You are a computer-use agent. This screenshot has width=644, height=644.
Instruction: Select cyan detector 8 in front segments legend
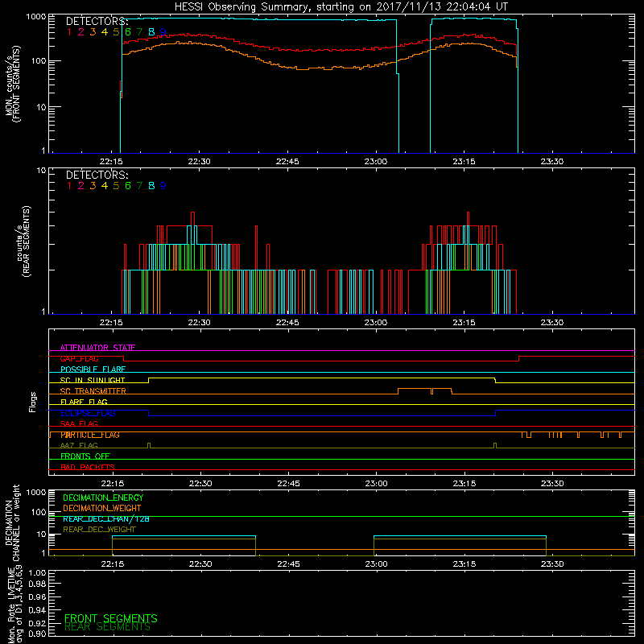[x=151, y=32]
